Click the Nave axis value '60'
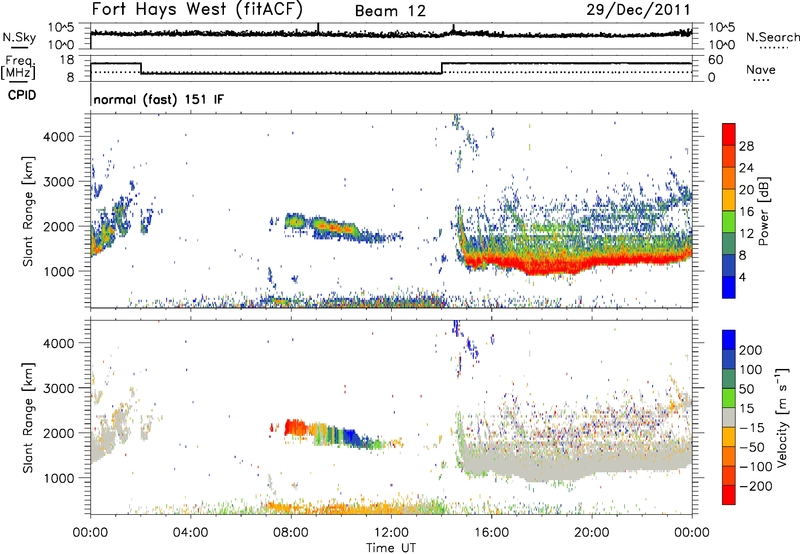 (715, 60)
